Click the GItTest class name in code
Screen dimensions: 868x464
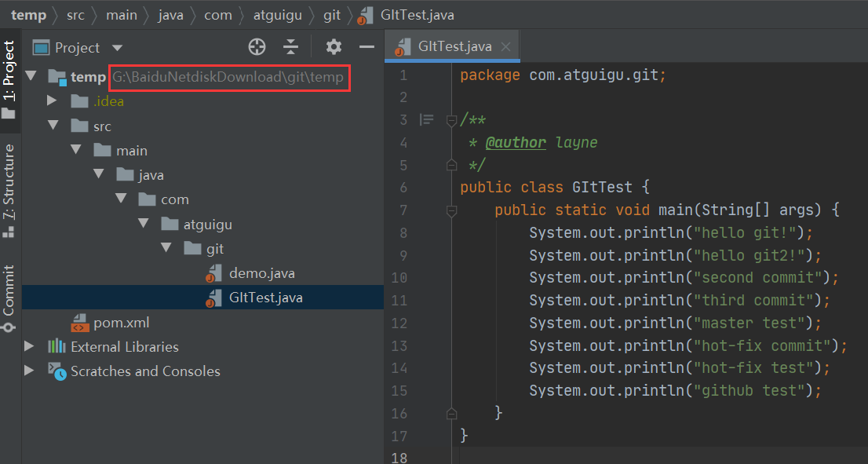(x=602, y=187)
